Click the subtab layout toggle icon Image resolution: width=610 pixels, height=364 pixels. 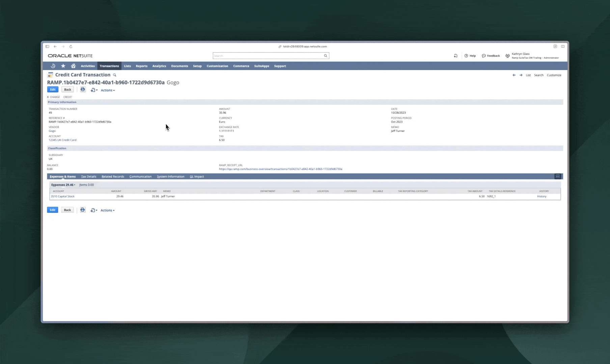click(558, 176)
